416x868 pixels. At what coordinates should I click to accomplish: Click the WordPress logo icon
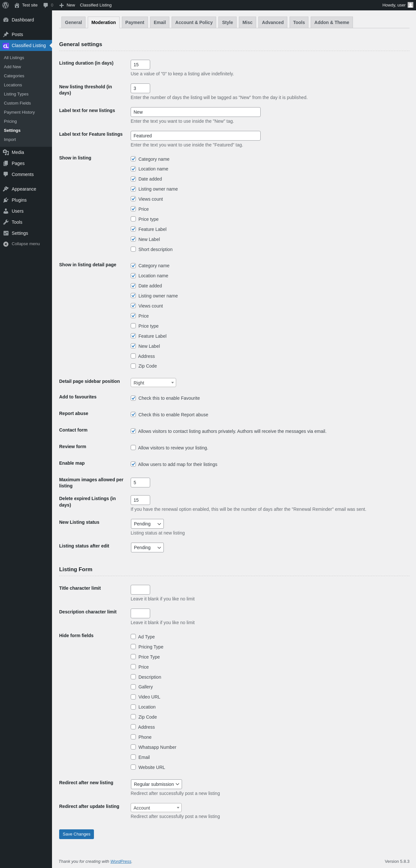pos(6,5)
